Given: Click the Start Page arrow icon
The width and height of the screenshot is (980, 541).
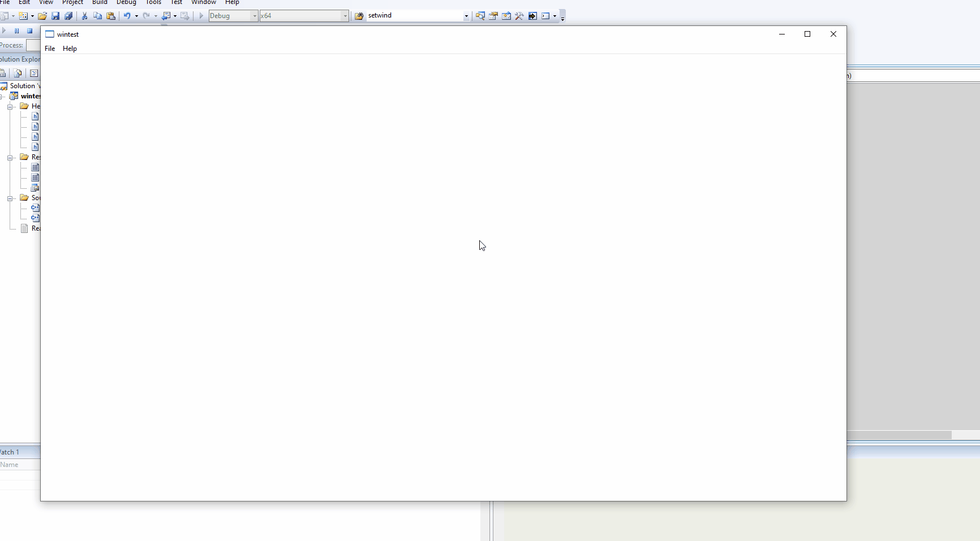Looking at the screenshot, I should pyautogui.click(x=532, y=16).
